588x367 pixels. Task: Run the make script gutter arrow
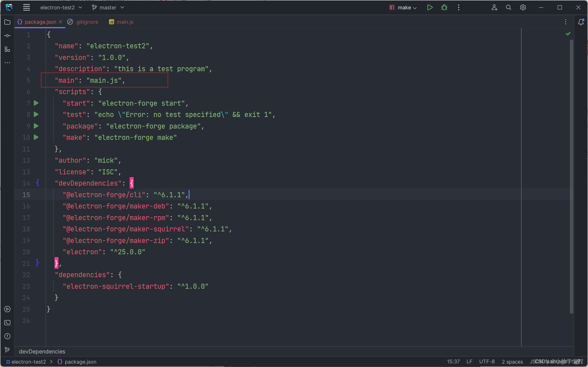36,137
